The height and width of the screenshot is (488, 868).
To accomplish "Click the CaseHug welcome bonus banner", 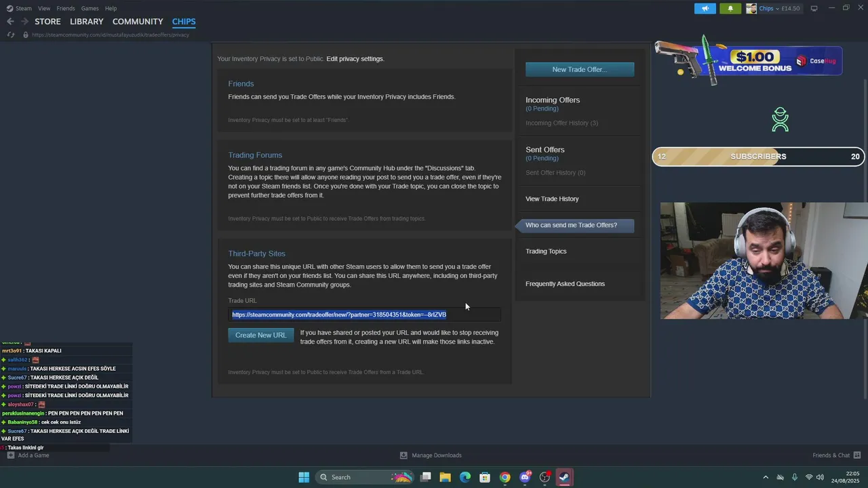I will (x=749, y=61).
